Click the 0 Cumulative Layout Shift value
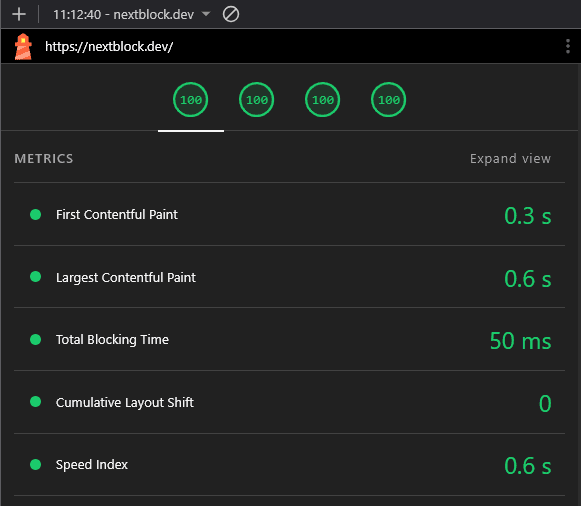Image resolution: width=581 pixels, height=506 pixels. (x=545, y=403)
